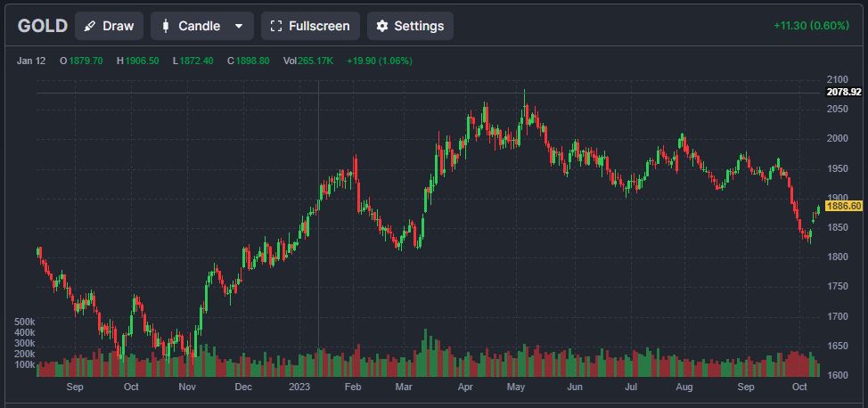
Task: Click the Fullscreen brackets icon
Action: point(275,26)
